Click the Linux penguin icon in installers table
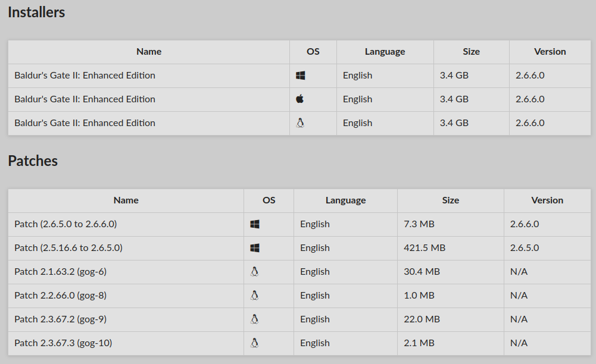This screenshot has width=596, height=364. [300, 123]
